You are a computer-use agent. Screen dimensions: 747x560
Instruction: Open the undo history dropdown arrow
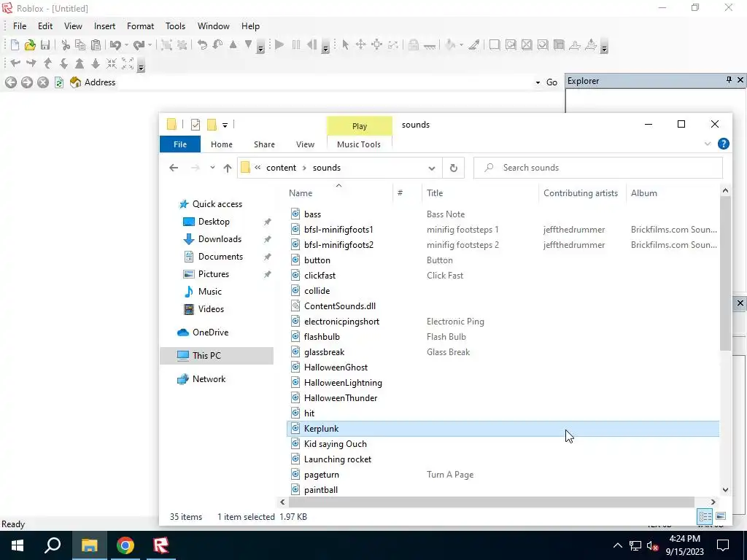[126, 45]
